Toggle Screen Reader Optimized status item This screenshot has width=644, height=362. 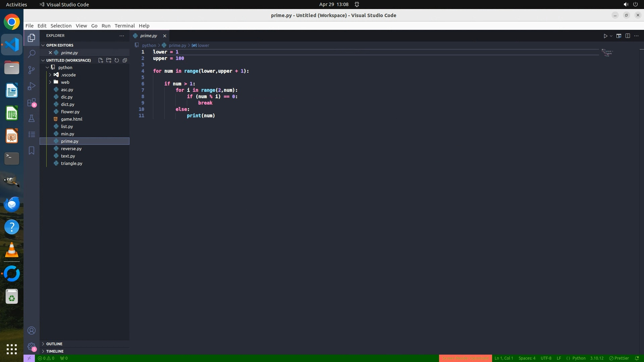[x=465, y=358]
